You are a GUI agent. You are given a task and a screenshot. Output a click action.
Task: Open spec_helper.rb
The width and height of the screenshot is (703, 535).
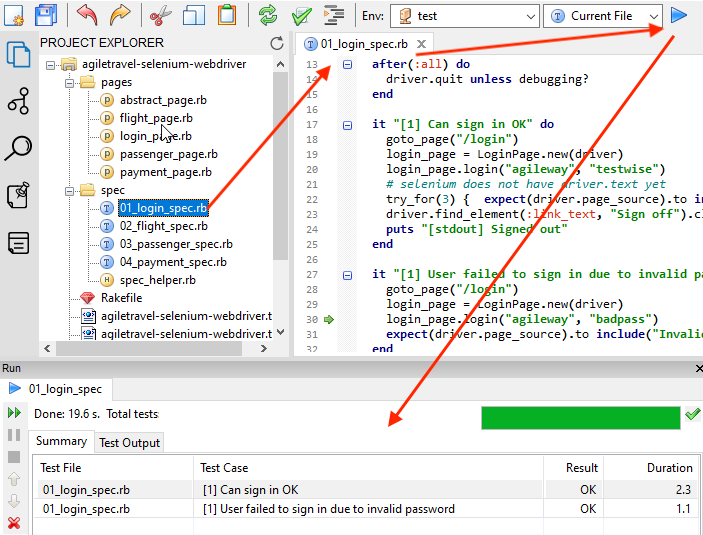tap(158, 280)
